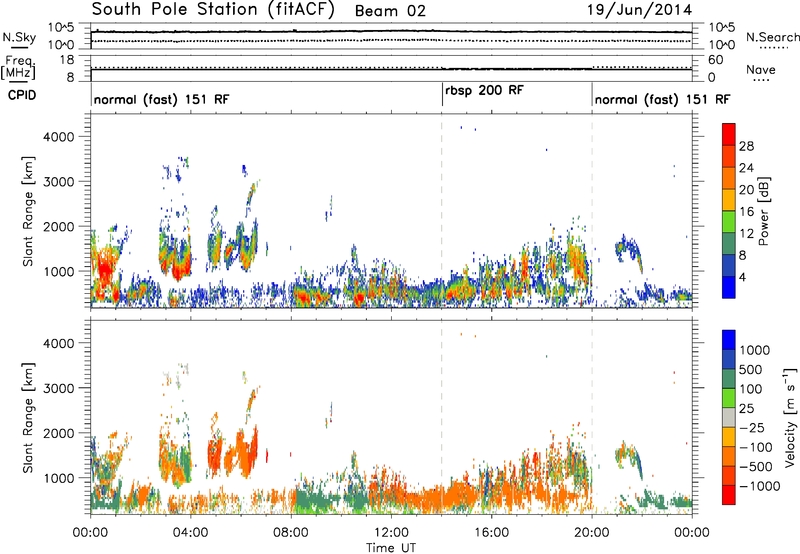The width and height of the screenshot is (800, 554).
Task: Pick the orange 20–24 dB Power colorbar segment
Action: (729, 178)
